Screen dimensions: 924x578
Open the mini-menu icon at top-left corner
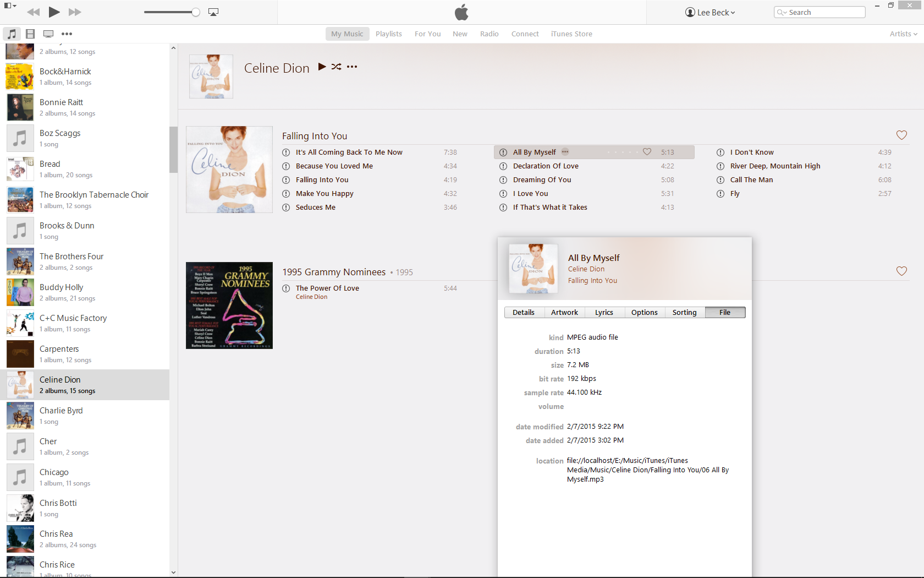tap(10, 6)
